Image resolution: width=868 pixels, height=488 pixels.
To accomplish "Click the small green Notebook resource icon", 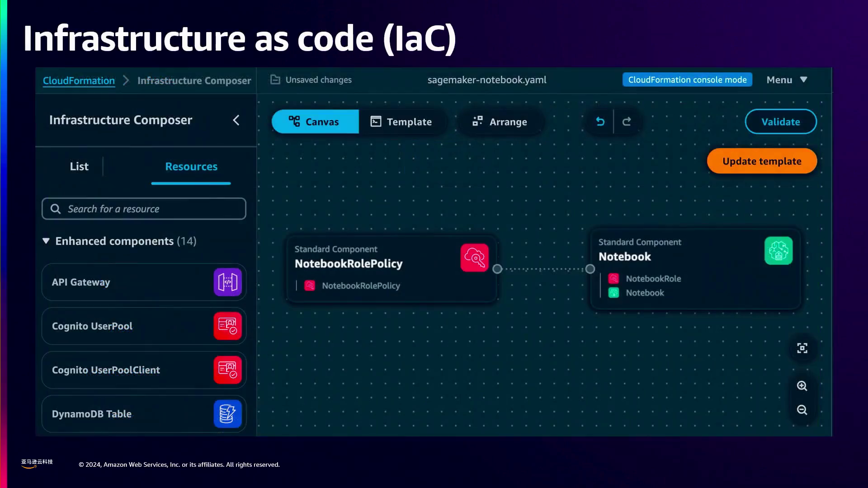I will point(613,293).
